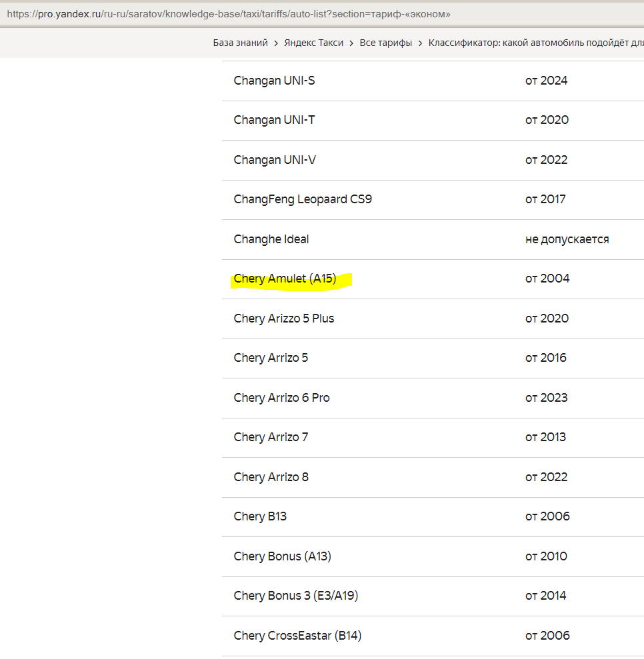Open the Классификатор breadcrumb link
The image size is (644, 659).
tap(536, 43)
